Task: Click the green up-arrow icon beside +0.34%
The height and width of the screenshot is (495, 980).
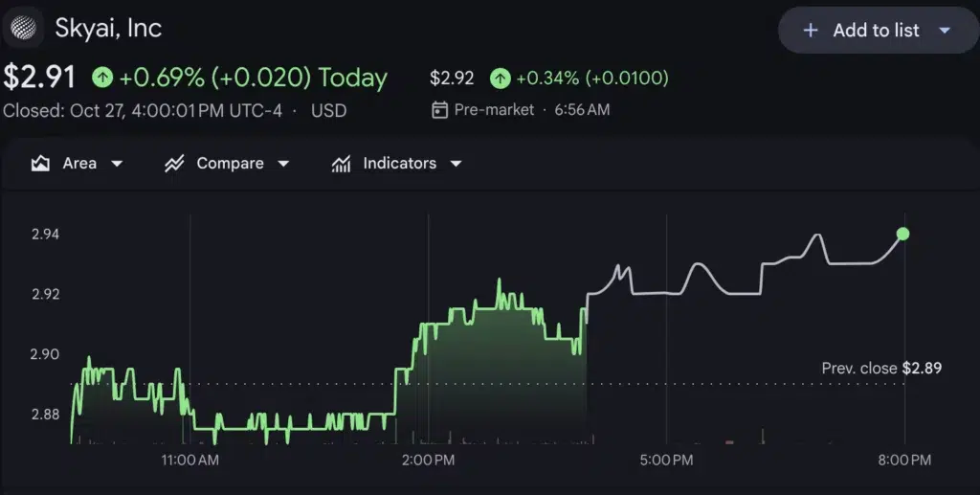Action: (500, 79)
